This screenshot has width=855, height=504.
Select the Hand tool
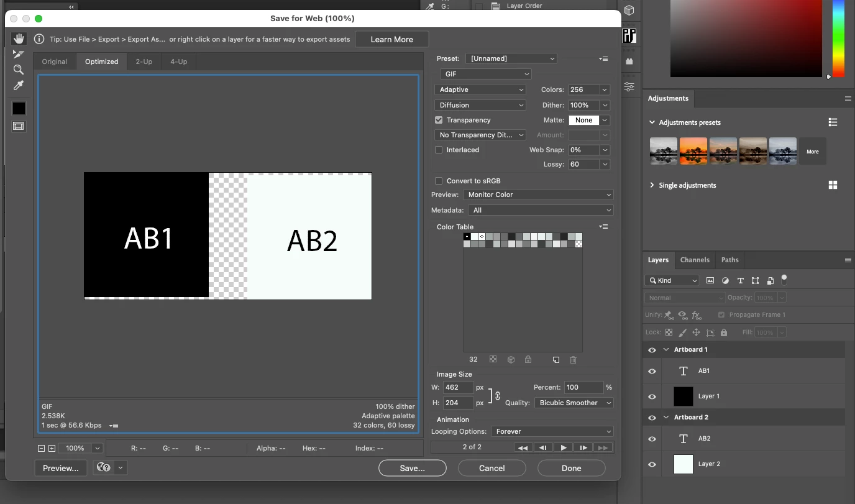click(19, 39)
